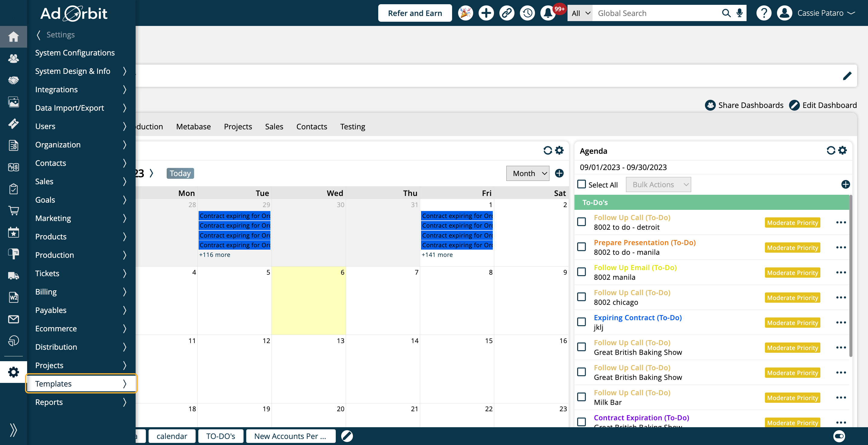Click the quick add plus icon in header

pyautogui.click(x=486, y=13)
